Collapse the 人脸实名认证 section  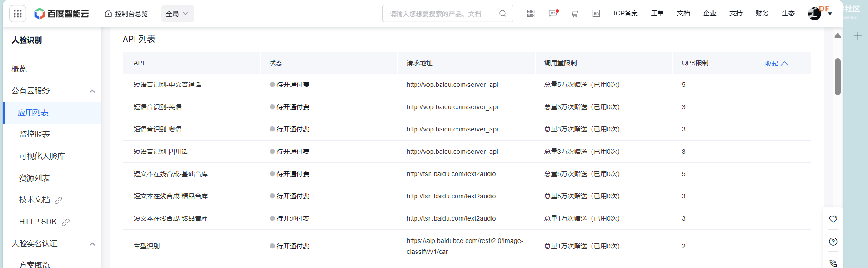pyautogui.click(x=92, y=244)
